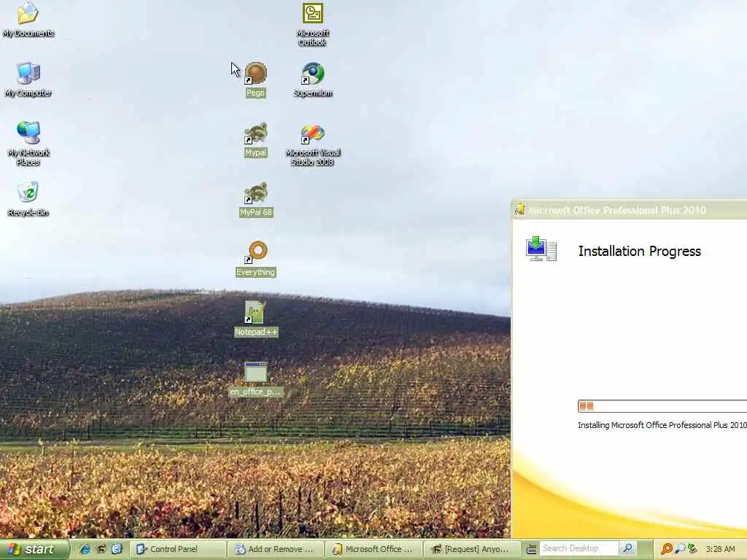Viewport: 747px width, 560px height.
Task: Switch to the Control Panel taskbar button
Action: (x=177, y=549)
